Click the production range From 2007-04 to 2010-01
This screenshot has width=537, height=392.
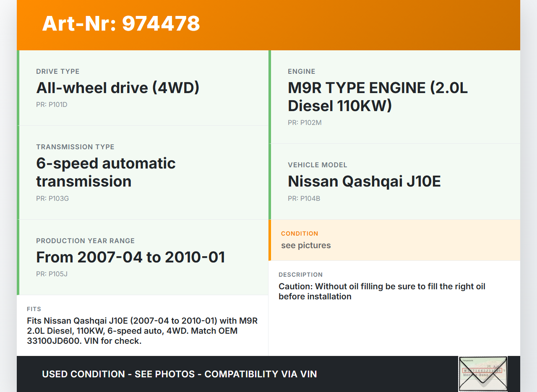pyautogui.click(x=130, y=257)
